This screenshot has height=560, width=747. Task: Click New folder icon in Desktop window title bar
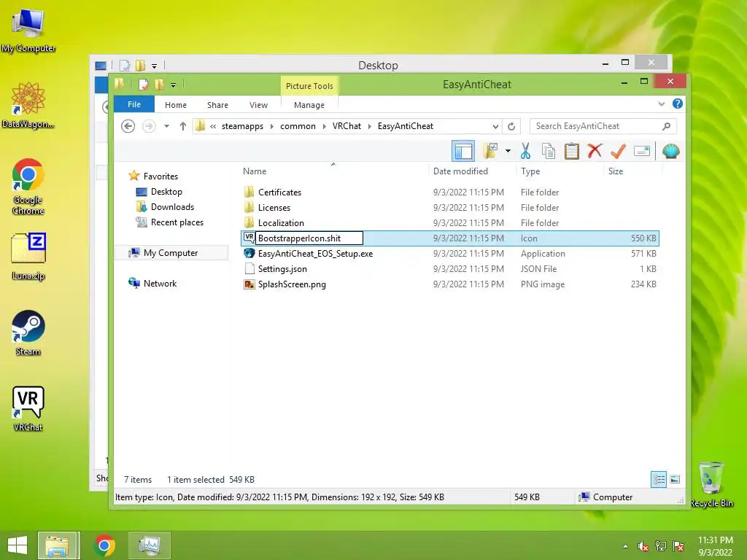[x=140, y=65]
